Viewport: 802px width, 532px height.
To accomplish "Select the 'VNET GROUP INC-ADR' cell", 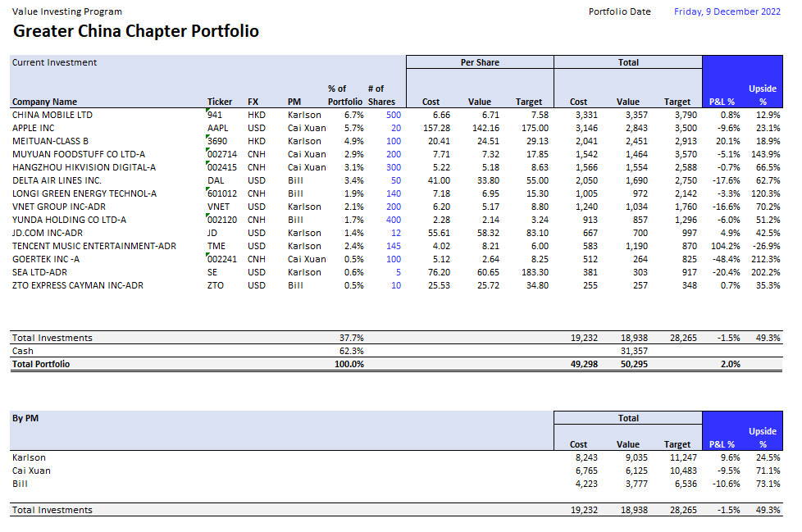I will click(x=59, y=207).
